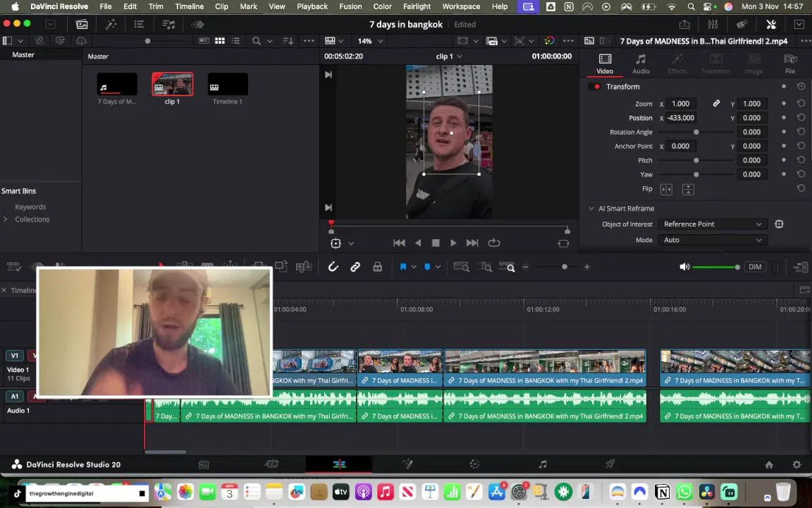Search the media pool

click(257, 41)
